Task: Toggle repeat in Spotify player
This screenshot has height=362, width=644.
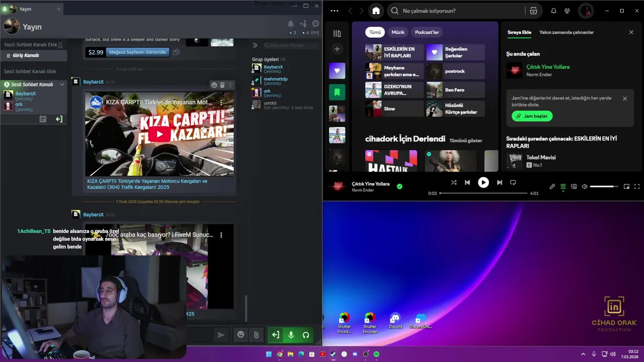Action: (x=513, y=183)
